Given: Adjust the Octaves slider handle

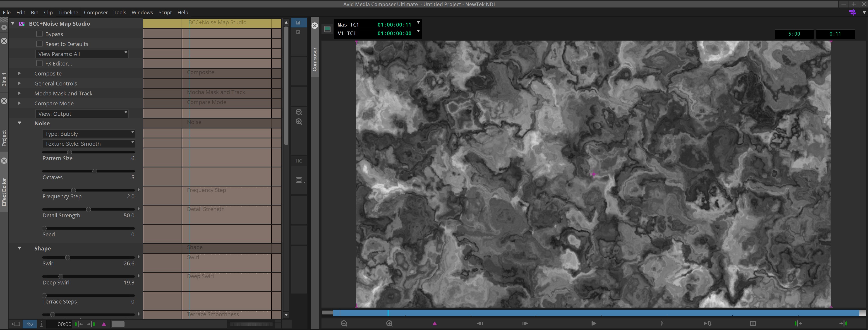Looking at the screenshot, I should (95, 171).
